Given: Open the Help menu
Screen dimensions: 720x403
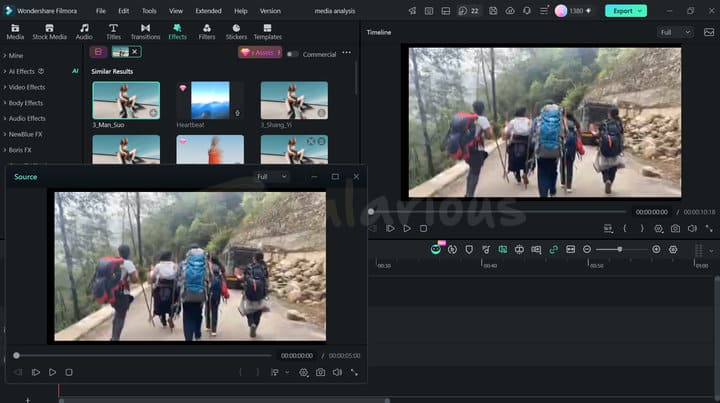Looking at the screenshot, I should (241, 11).
